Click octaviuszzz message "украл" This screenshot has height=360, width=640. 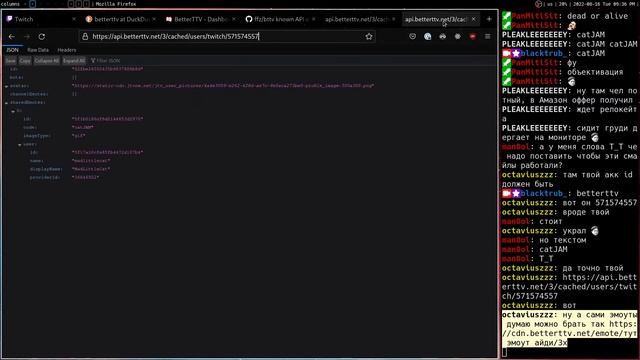coord(574,231)
